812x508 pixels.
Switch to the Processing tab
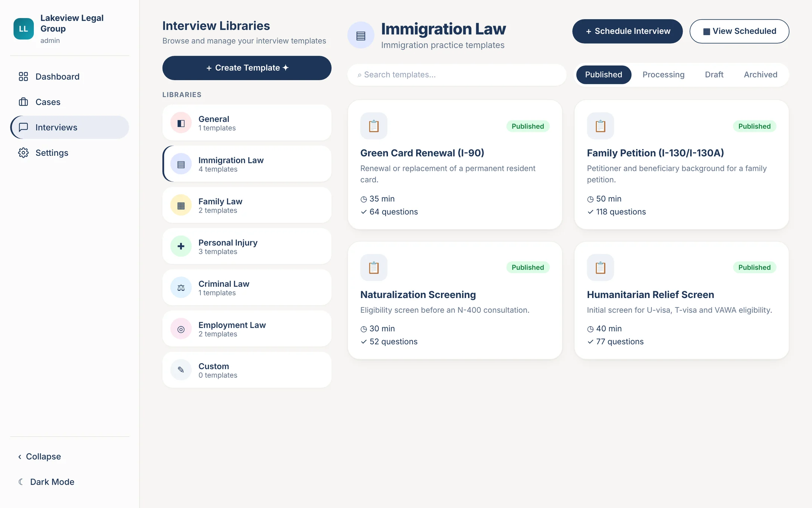(x=663, y=75)
